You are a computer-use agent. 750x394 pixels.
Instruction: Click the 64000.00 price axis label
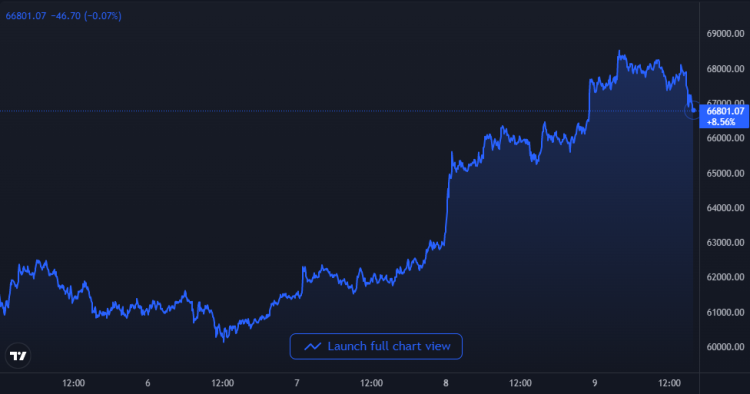[725, 208]
